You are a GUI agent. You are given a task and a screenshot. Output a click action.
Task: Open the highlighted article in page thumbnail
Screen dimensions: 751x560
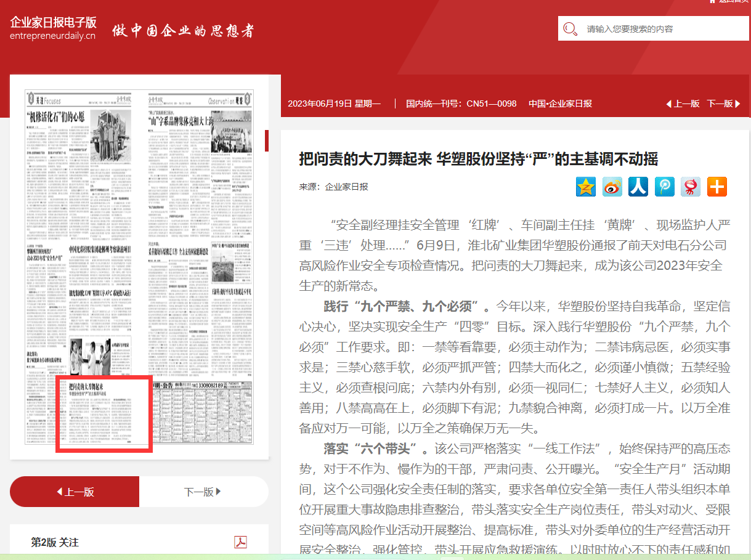pyautogui.click(x=104, y=414)
